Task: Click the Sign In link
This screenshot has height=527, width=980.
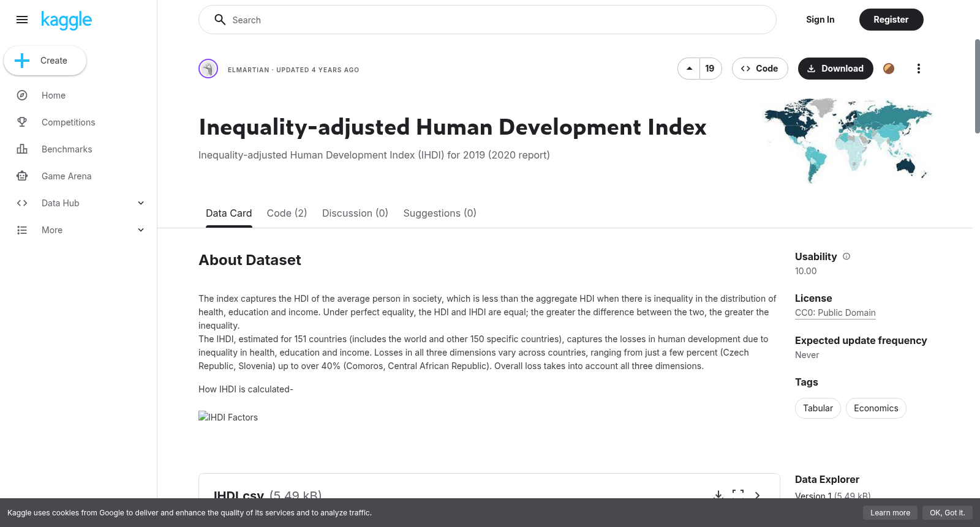Action: (x=820, y=20)
